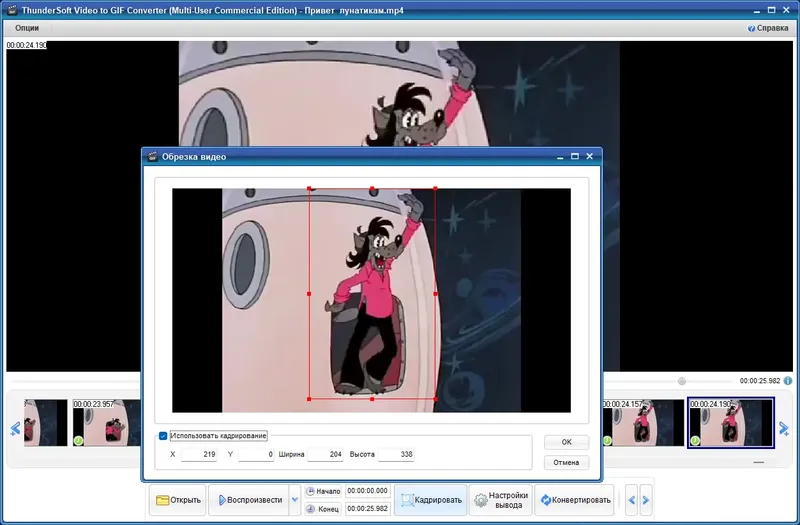Screen dimensions: 800x525
Task: Open the Опции menu
Action: [x=27, y=28]
